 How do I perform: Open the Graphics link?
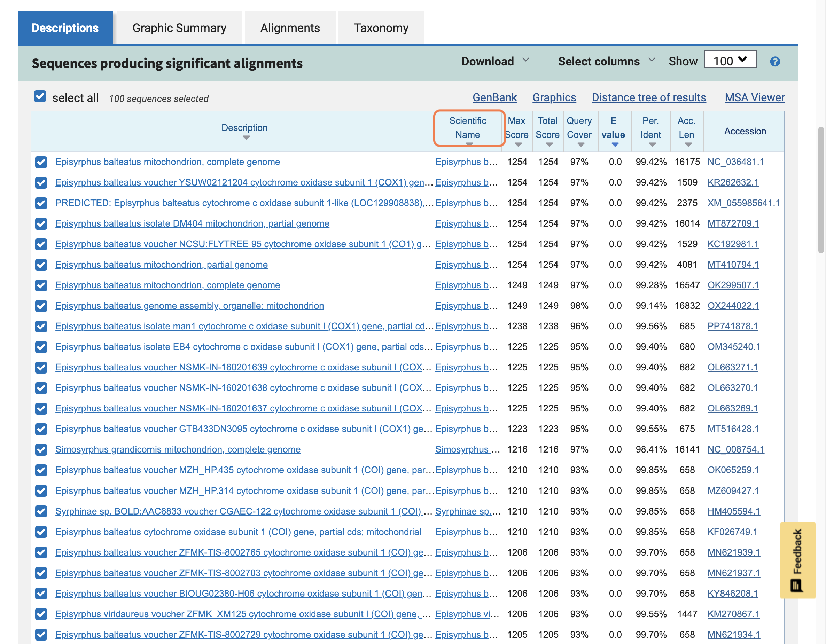554,97
